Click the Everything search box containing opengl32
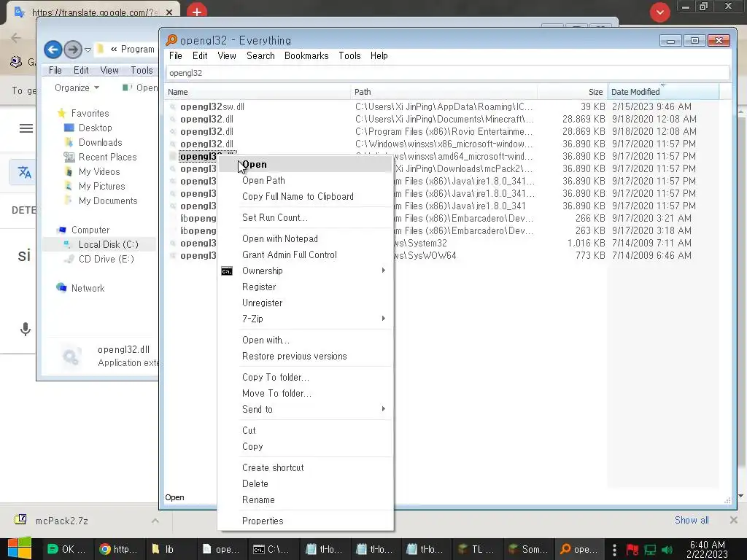Image resolution: width=747 pixels, height=560 pixels. pos(447,73)
